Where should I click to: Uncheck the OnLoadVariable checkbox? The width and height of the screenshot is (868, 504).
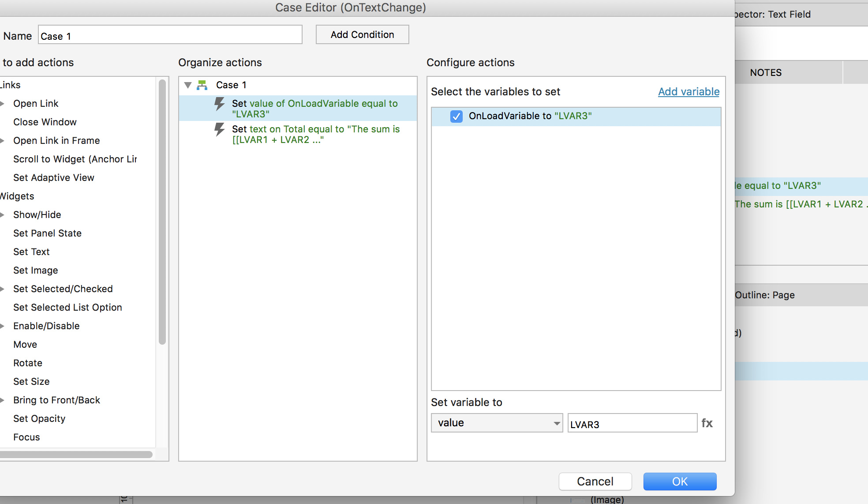(456, 117)
